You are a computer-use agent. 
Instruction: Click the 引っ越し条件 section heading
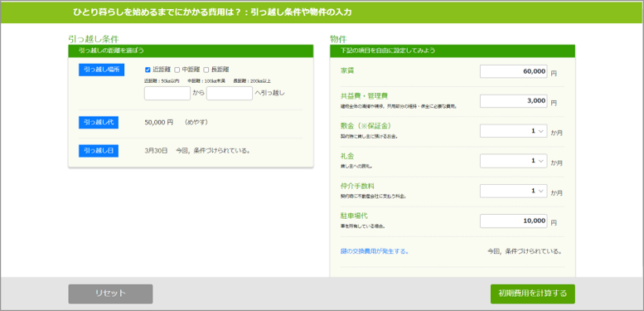coord(94,39)
